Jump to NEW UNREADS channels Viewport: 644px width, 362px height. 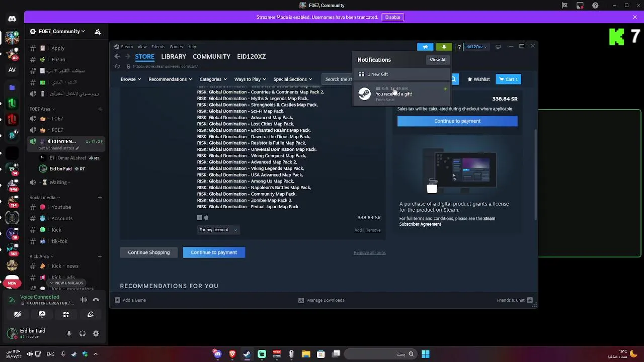click(66, 283)
